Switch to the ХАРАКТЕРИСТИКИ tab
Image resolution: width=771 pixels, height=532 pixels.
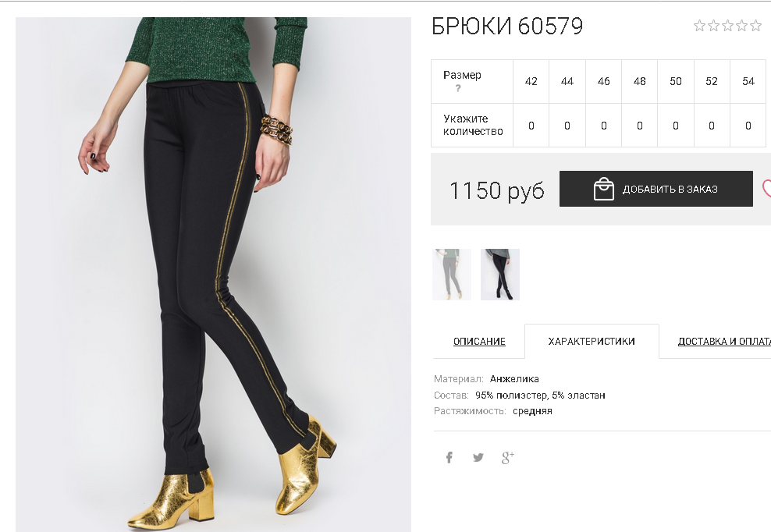point(592,341)
